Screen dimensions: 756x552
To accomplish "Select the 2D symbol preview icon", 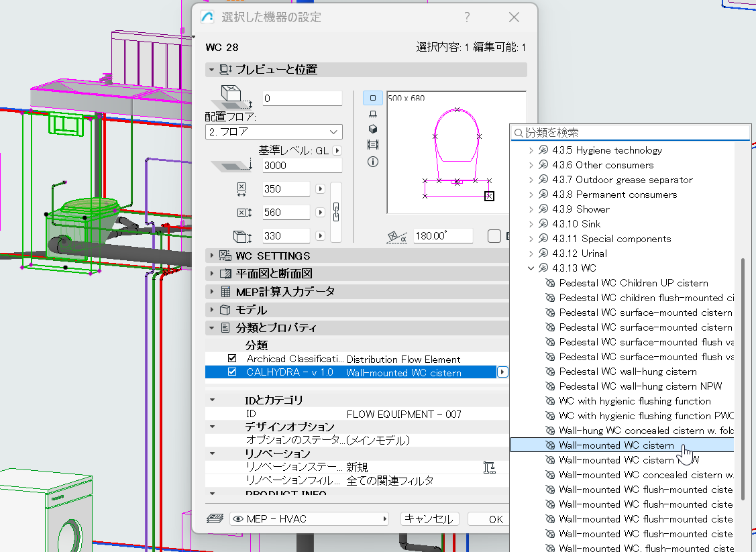I will tap(373, 98).
